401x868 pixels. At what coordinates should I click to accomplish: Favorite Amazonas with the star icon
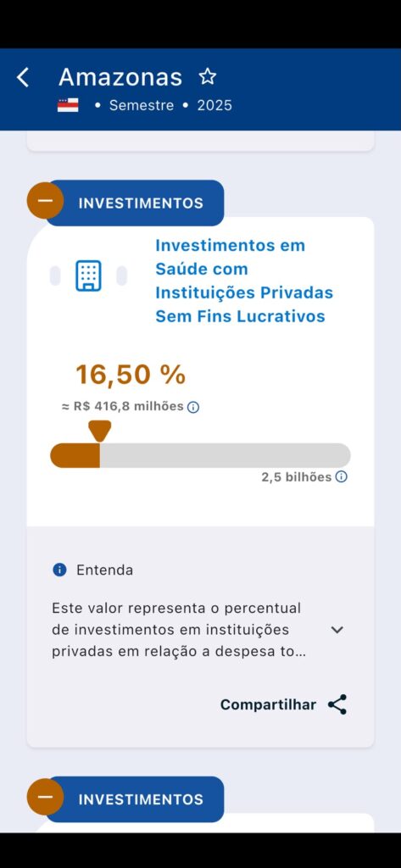pyautogui.click(x=208, y=76)
